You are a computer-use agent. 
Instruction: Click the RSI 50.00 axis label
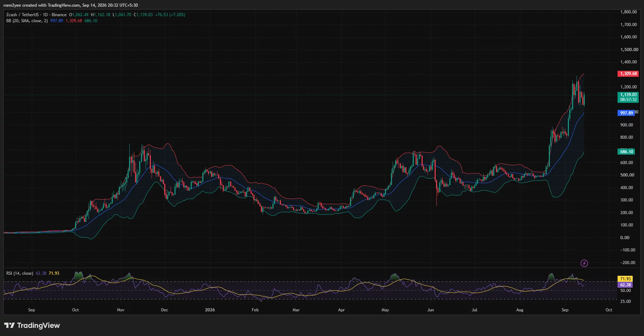(625, 291)
